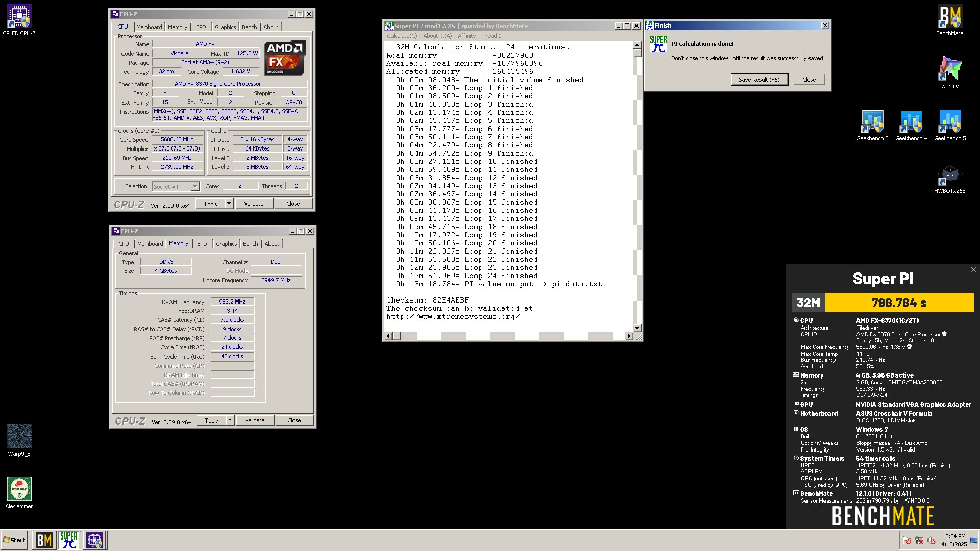Open SPD tab in bottom CPU-Z window
This screenshot has height=551, width=980.
click(202, 244)
